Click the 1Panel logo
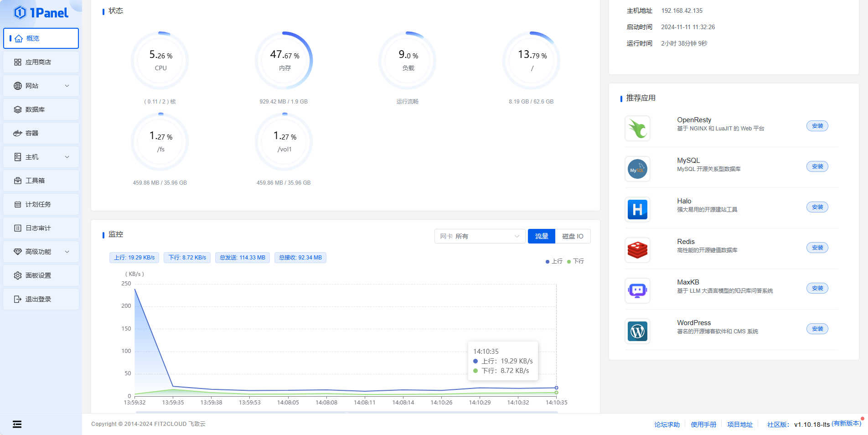Viewport: 868px width, 435px height. click(41, 13)
